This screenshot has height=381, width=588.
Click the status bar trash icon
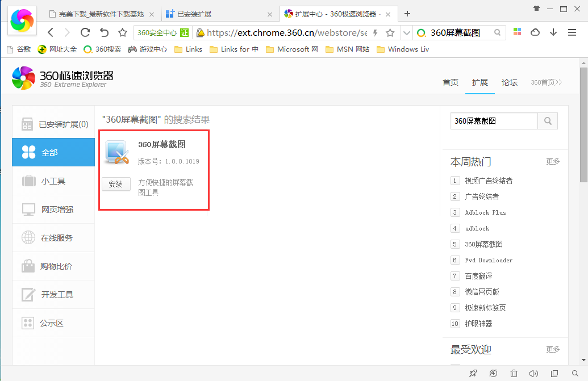coord(514,373)
